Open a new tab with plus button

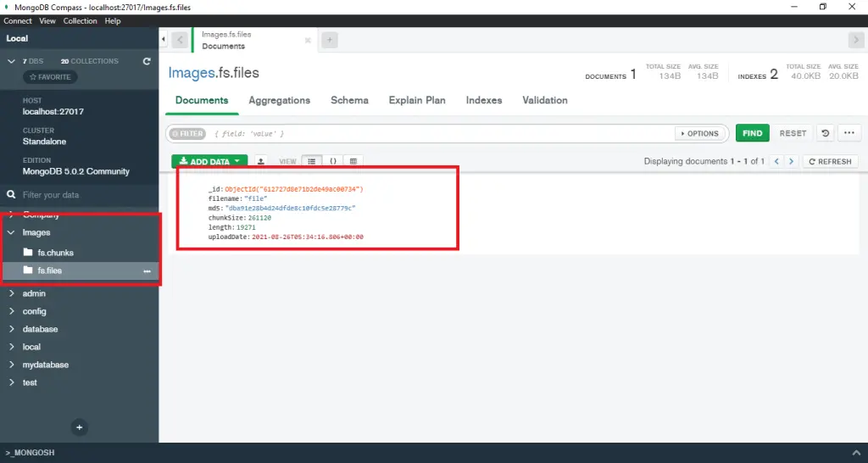pos(330,40)
